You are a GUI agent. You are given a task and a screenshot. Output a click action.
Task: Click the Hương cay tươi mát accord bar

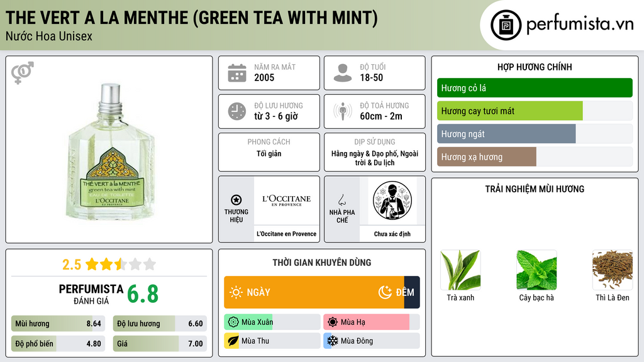[x=535, y=111]
